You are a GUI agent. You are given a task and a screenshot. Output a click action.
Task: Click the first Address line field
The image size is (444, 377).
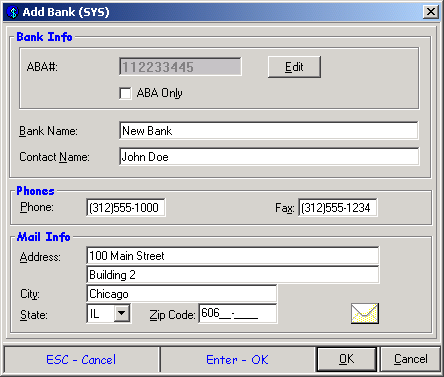[x=232, y=256]
